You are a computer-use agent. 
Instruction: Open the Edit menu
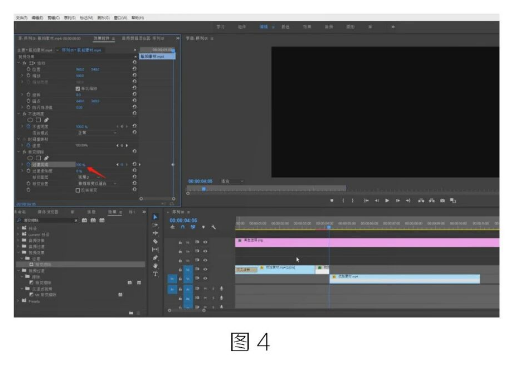coord(37,18)
